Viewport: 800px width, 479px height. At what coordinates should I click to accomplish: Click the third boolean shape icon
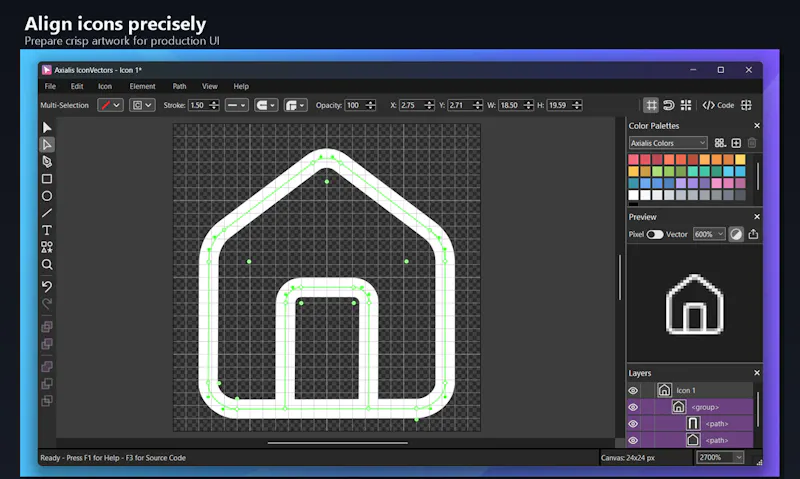tap(47, 366)
